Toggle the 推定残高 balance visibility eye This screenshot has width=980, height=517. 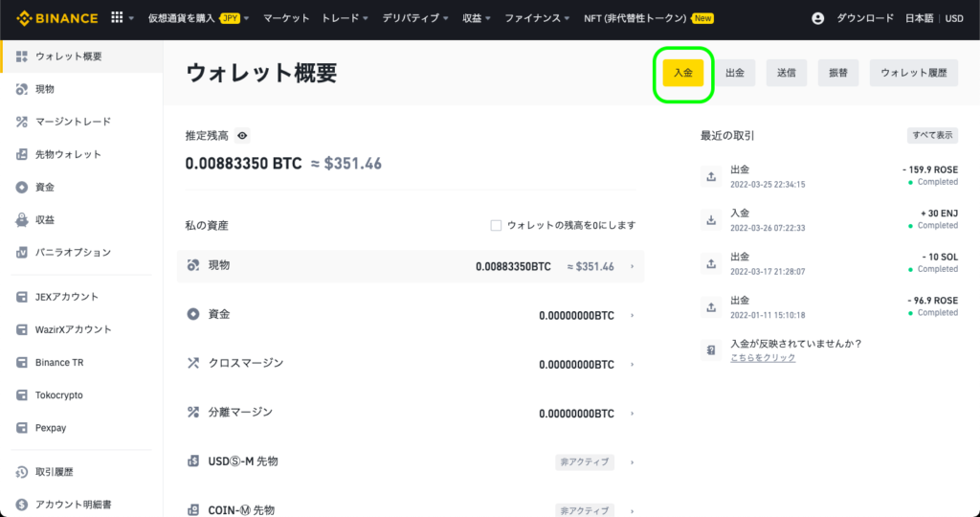pyautogui.click(x=242, y=136)
